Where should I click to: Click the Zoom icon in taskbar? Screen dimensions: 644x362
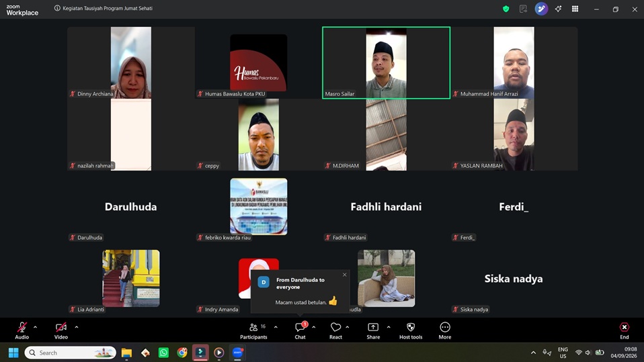pos(237,353)
